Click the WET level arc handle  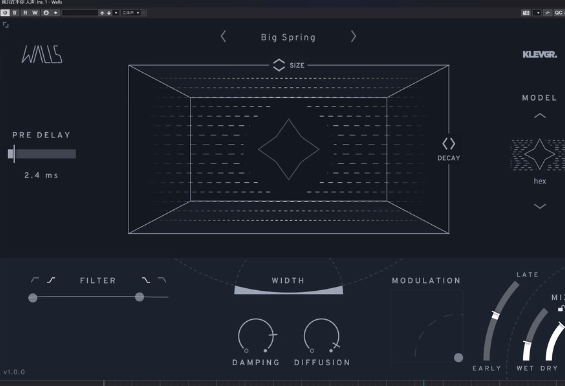[x=527, y=343]
